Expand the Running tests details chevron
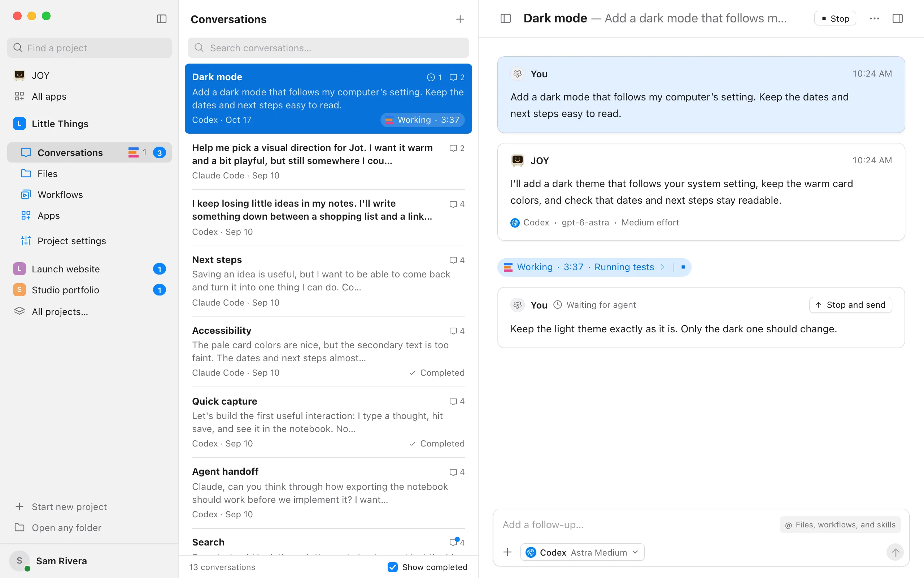The width and height of the screenshot is (924, 578). (662, 267)
